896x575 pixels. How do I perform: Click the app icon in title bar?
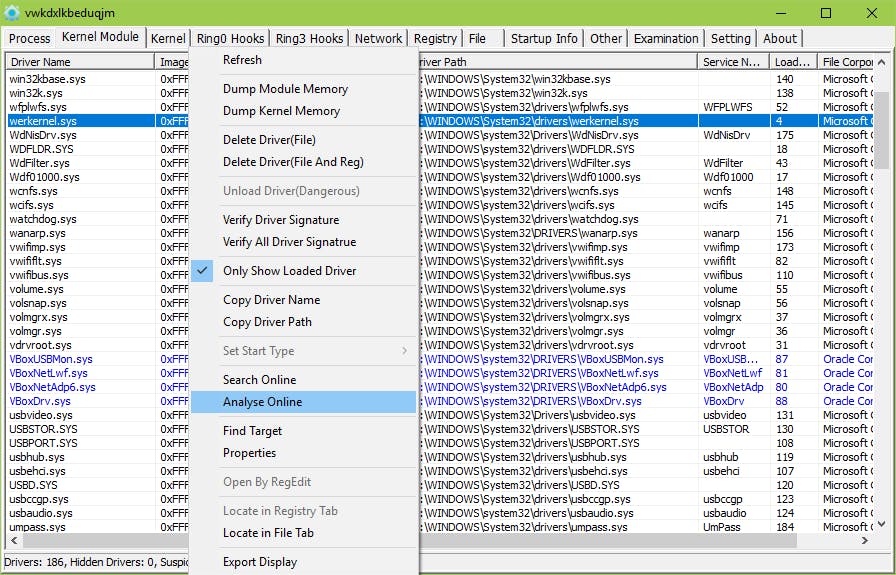click(x=12, y=12)
